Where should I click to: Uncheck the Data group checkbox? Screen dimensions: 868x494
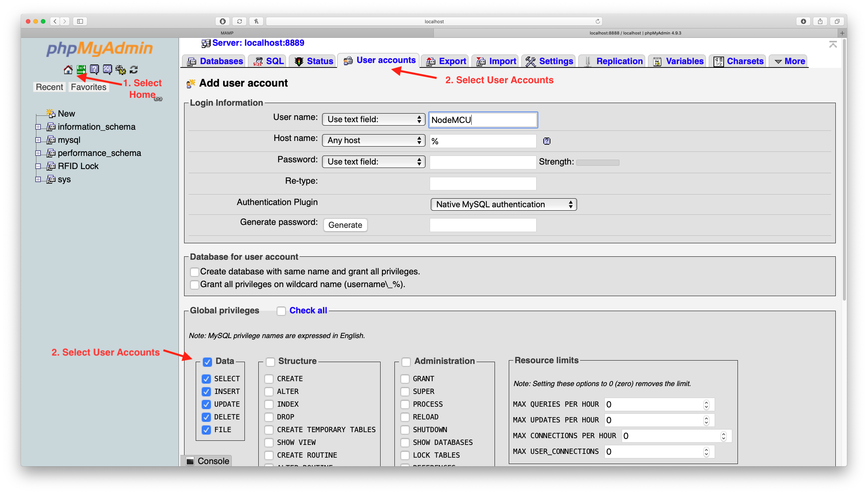[x=207, y=362]
